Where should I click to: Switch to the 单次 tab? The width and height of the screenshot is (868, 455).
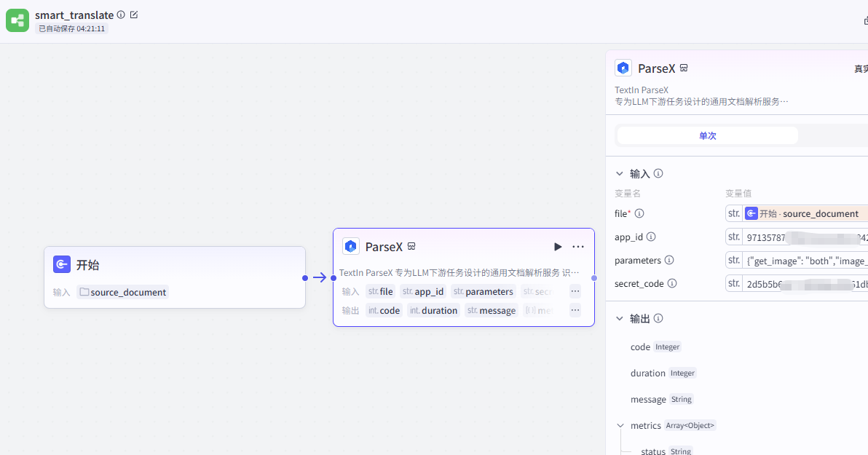[707, 135]
